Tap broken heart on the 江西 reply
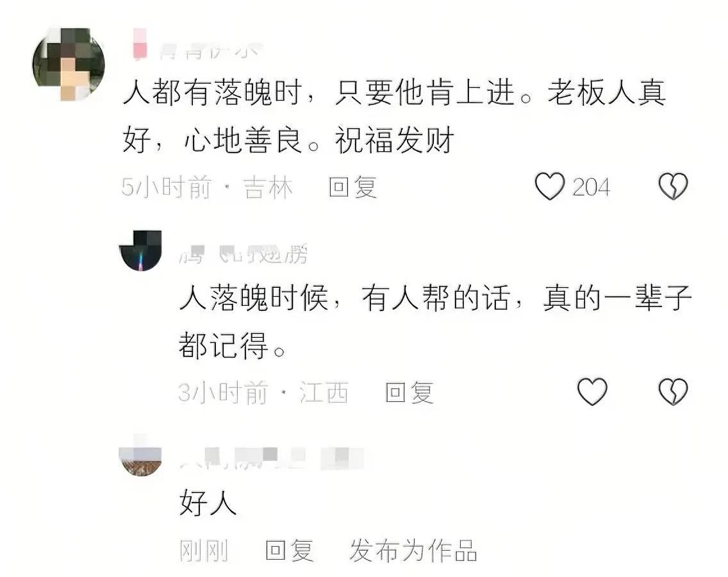 coord(674,392)
